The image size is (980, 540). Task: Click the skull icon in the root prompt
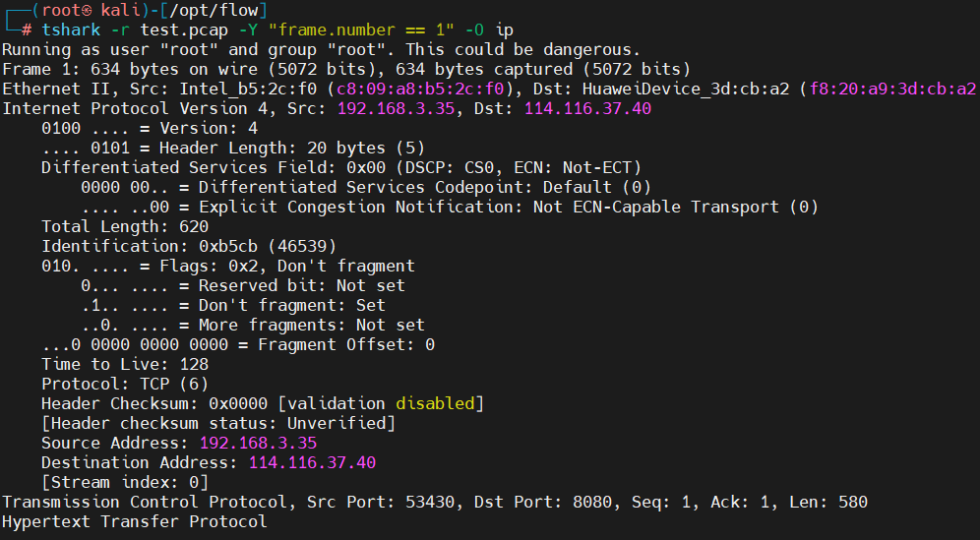(x=87, y=11)
